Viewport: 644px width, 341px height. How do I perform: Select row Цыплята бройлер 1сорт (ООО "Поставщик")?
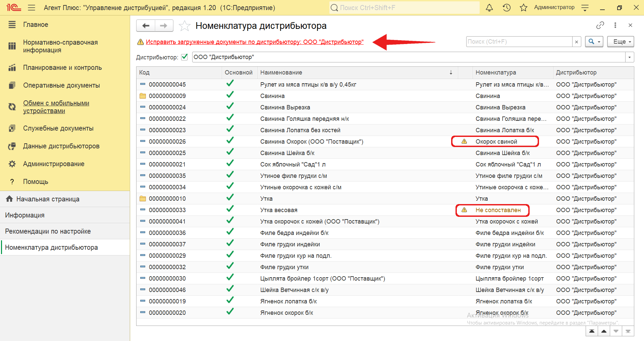[x=385, y=279]
